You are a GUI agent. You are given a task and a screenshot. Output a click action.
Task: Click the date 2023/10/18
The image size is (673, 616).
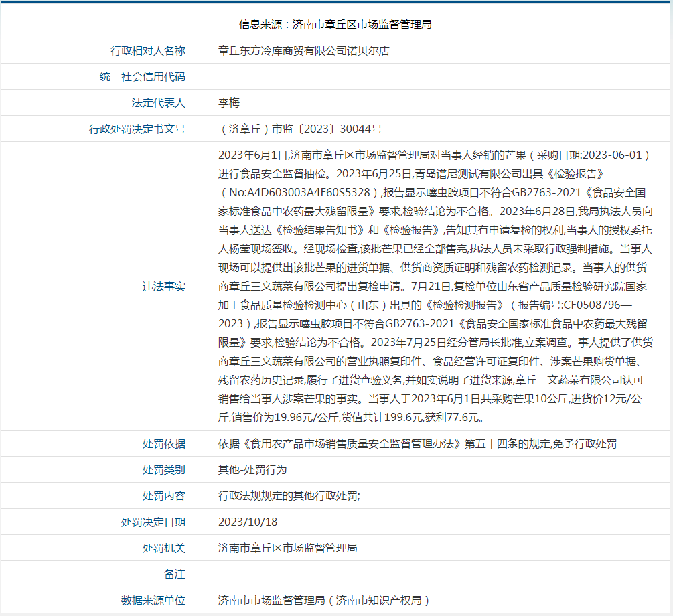(248, 522)
